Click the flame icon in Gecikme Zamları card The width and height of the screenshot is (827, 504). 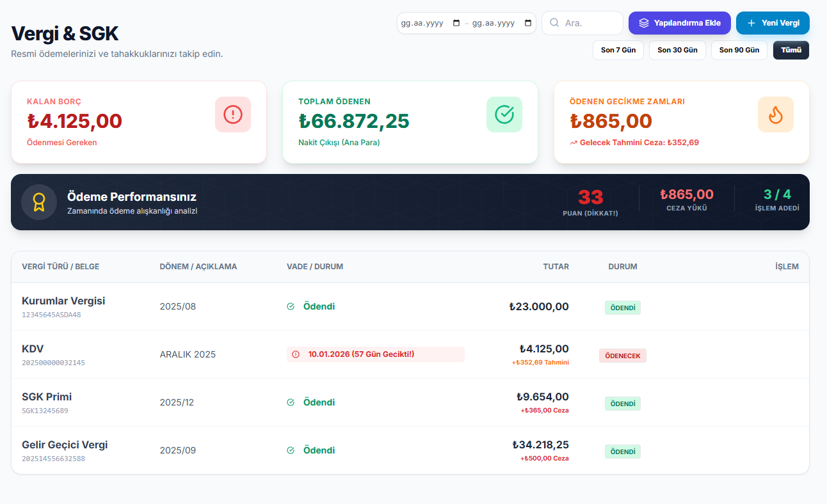(775, 114)
